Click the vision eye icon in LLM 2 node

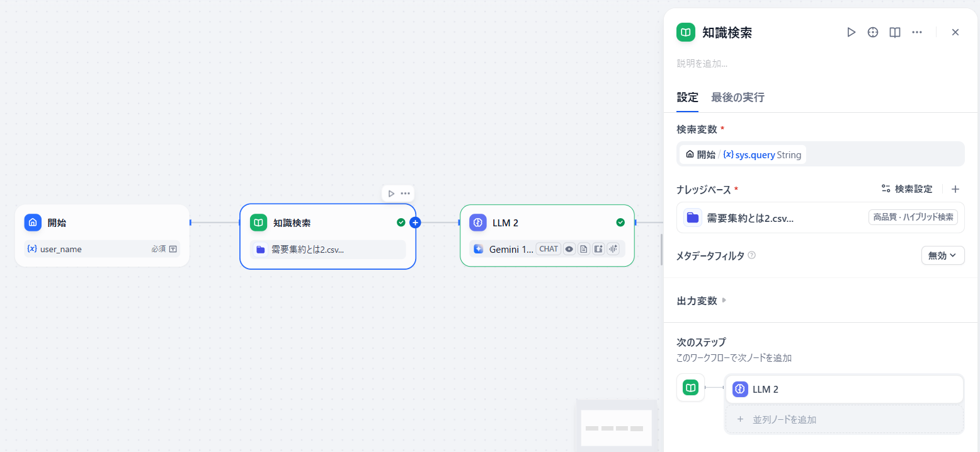click(569, 249)
